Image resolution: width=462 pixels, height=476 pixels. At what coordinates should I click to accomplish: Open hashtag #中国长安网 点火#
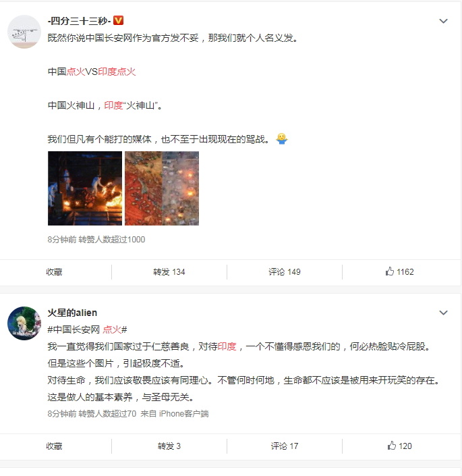coord(87,329)
